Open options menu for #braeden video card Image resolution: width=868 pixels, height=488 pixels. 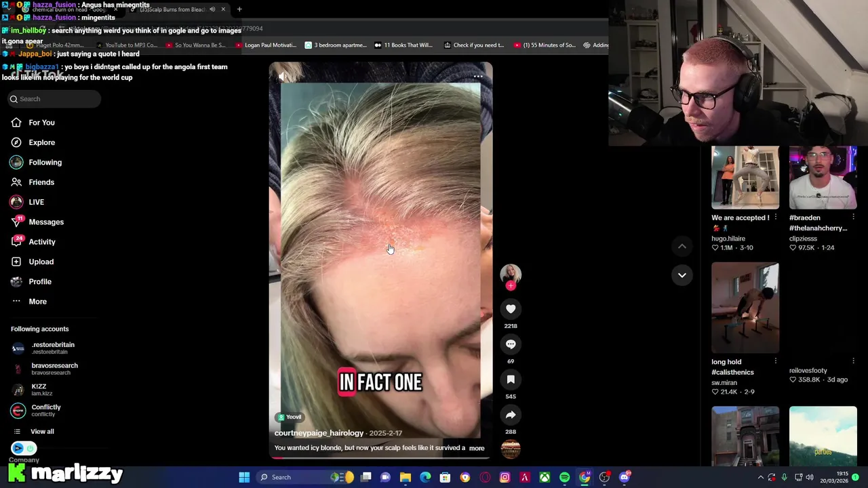pos(853,218)
